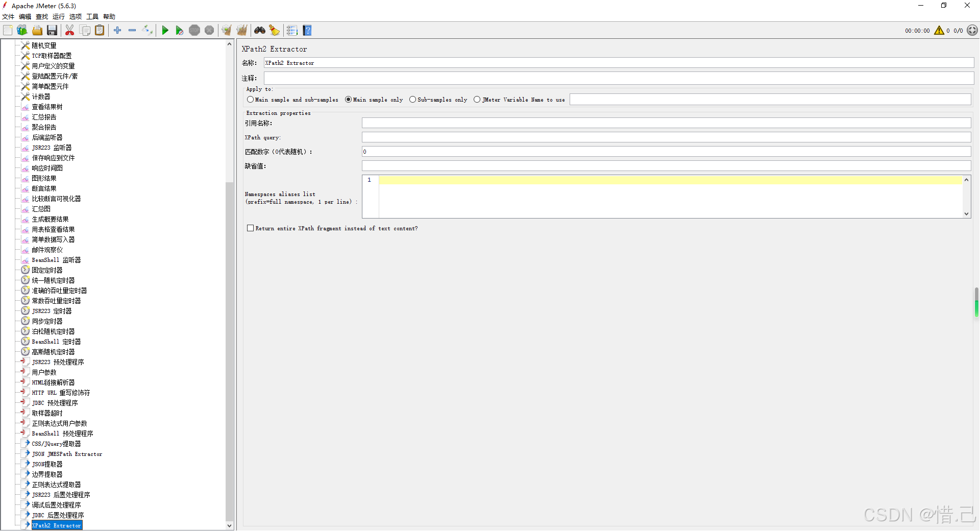Open the 文件 menu
This screenshot has height=531, width=980.
(8, 17)
